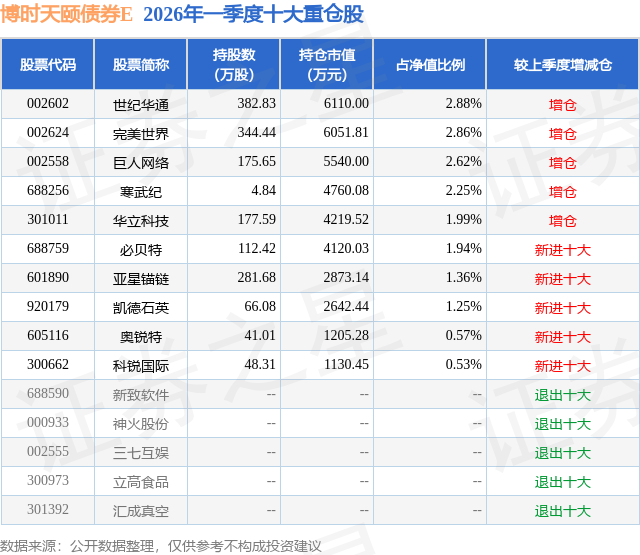Select stock code 688590

(48, 393)
